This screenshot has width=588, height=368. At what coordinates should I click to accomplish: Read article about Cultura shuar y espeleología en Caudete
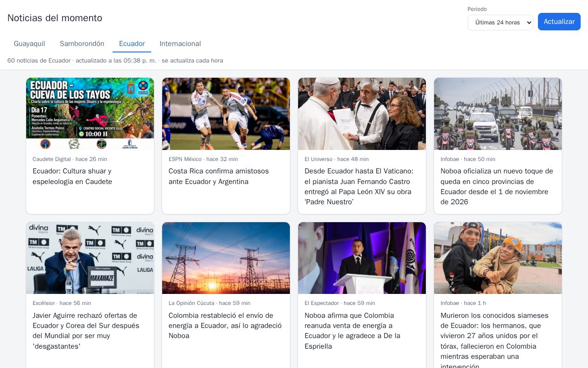click(73, 176)
